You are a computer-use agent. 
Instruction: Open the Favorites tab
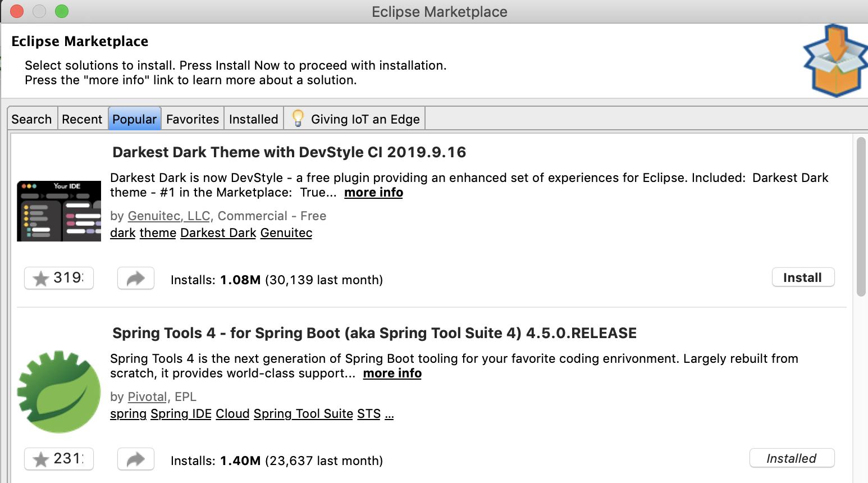193,119
